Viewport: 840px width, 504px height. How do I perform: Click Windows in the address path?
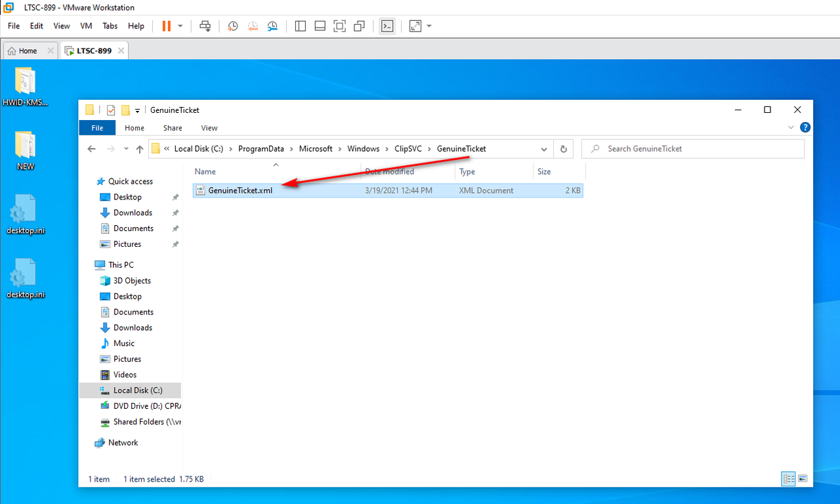[364, 149]
